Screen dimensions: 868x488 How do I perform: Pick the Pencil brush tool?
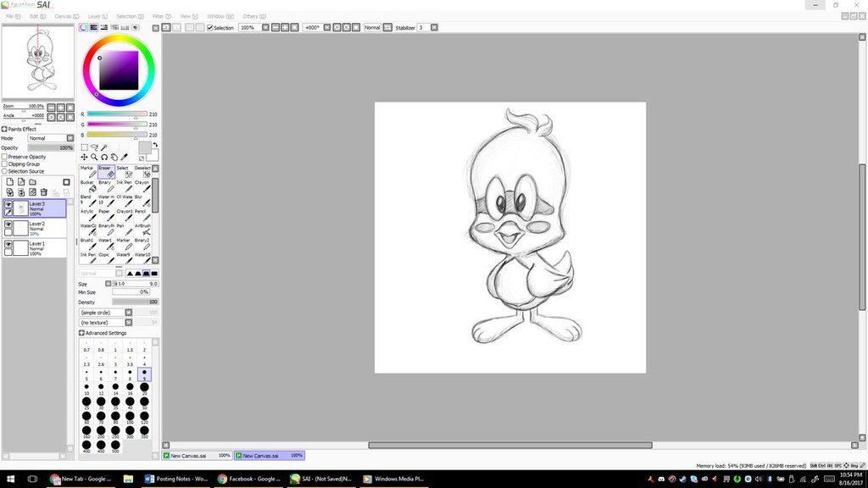(142, 214)
